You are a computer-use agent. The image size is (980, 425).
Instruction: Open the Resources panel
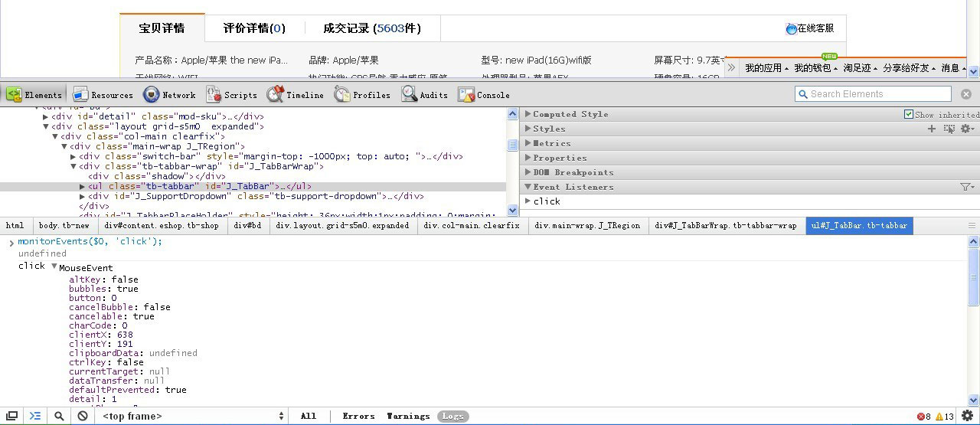click(103, 95)
